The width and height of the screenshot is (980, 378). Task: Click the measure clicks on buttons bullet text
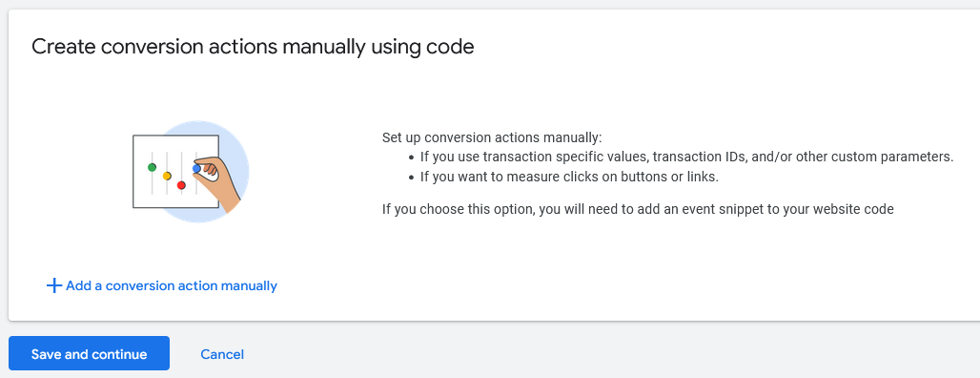tap(569, 178)
